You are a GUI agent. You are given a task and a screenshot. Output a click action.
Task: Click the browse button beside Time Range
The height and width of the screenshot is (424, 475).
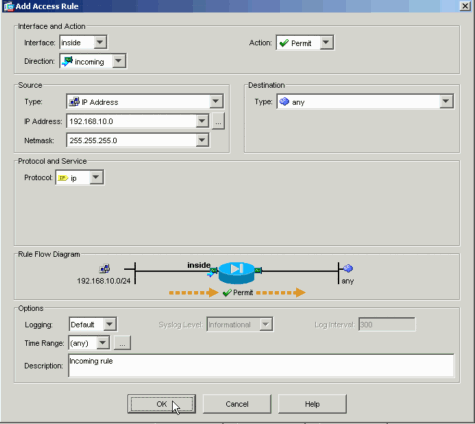[122, 343]
